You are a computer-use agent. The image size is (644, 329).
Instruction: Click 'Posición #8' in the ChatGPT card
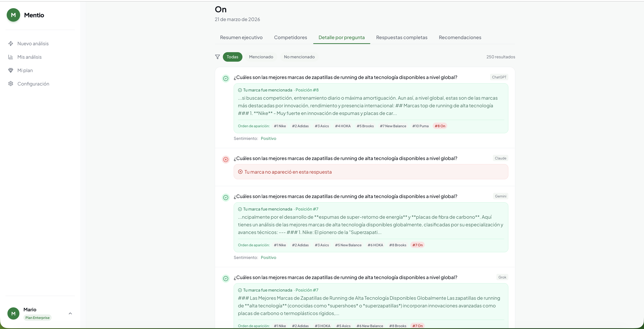point(307,90)
